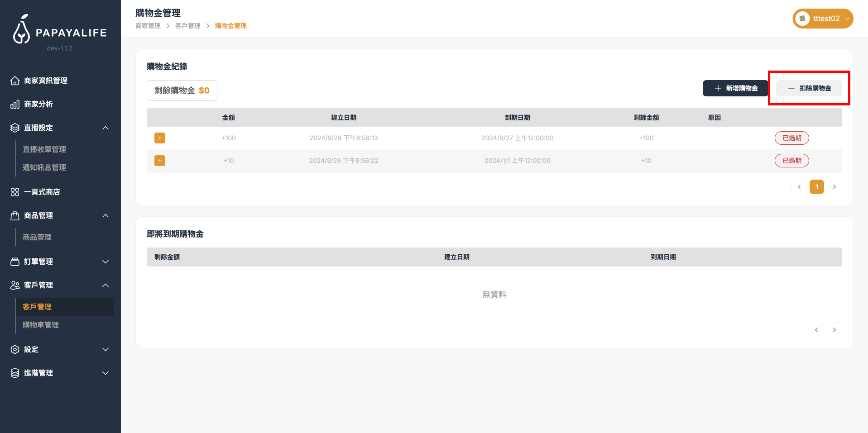
Task: Collapse the 直播設定 section
Action: [106, 128]
